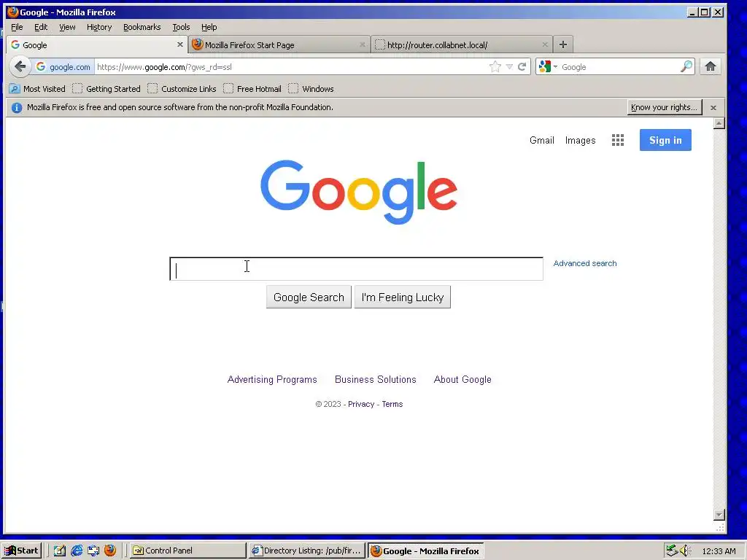Click the Google Search button
This screenshot has width=747, height=560.
309,297
